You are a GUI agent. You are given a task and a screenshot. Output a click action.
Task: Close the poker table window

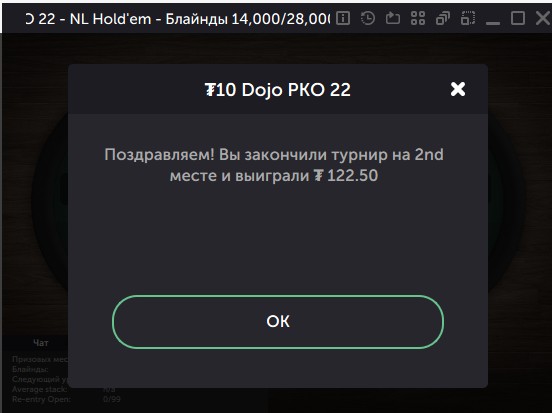tap(543, 18)
